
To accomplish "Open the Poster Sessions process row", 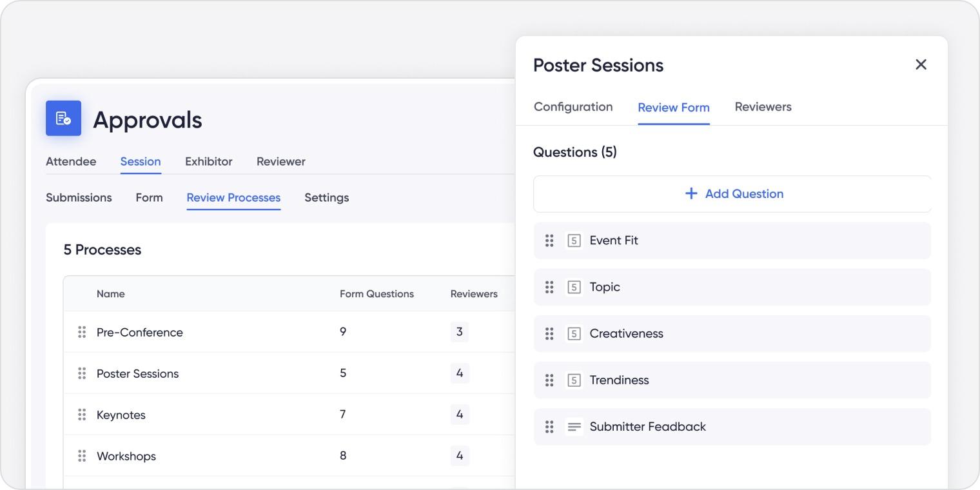I will [289, 373].
